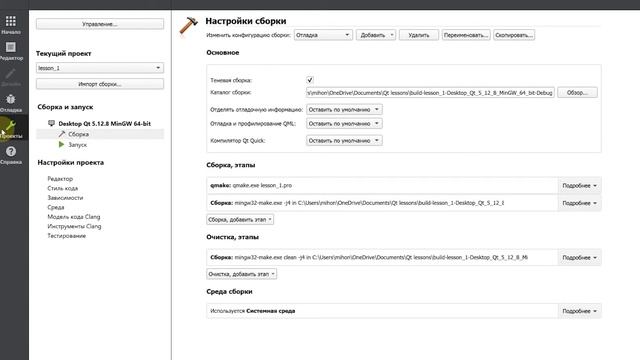Click the Импорт сборки... button
640x360 pixels.
100,84
